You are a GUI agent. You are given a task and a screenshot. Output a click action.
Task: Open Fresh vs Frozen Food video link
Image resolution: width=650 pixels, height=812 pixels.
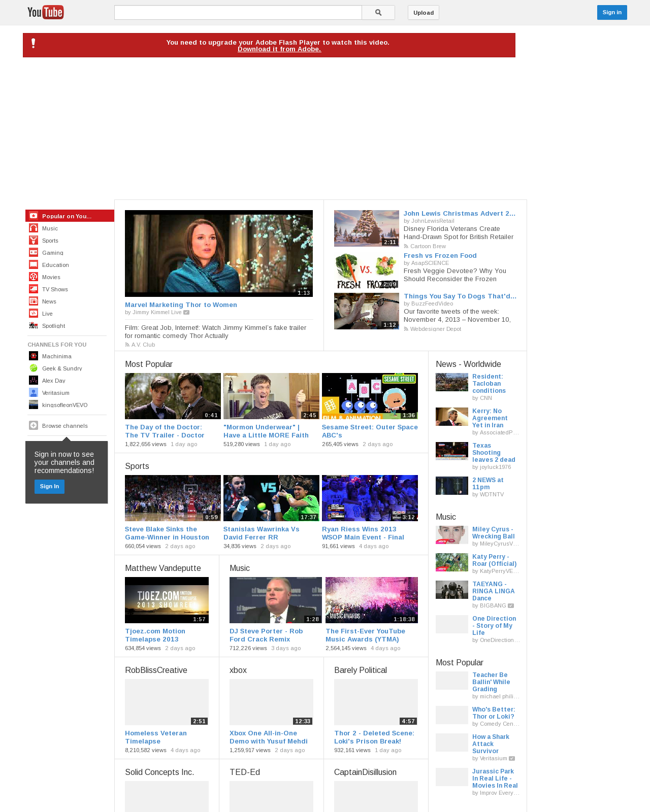[440, 255]
